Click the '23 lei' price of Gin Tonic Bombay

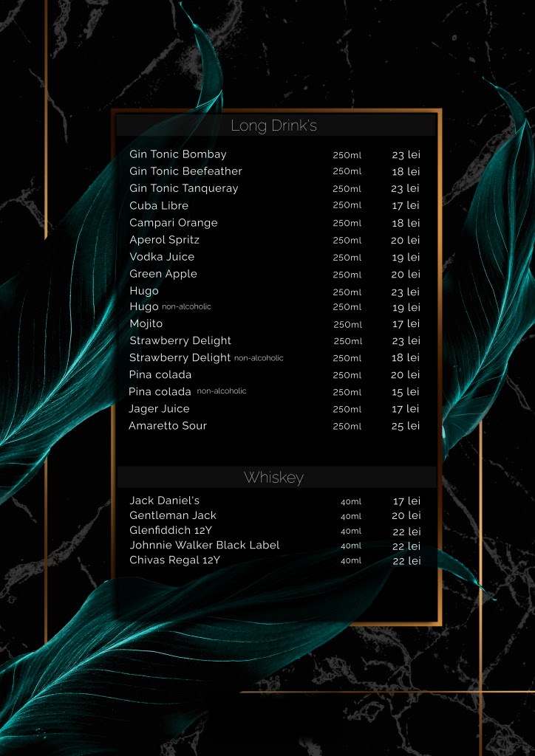[406, 155]
